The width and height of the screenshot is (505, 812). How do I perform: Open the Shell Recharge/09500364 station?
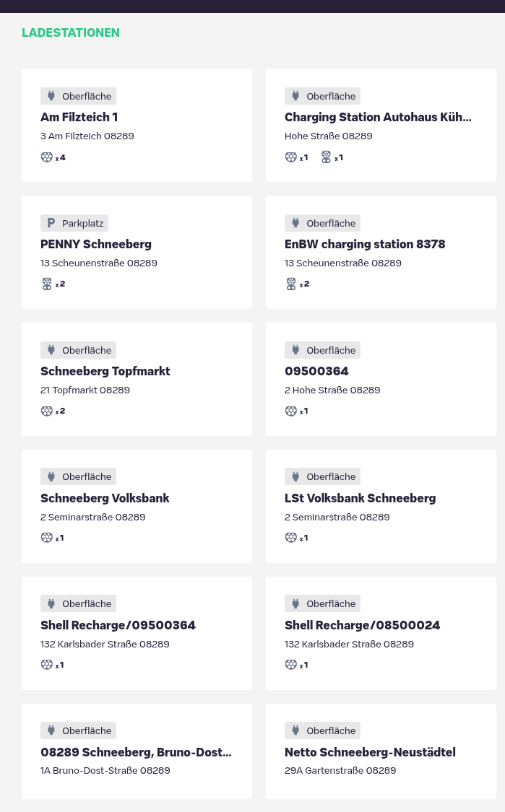click(x=118, y=625)
